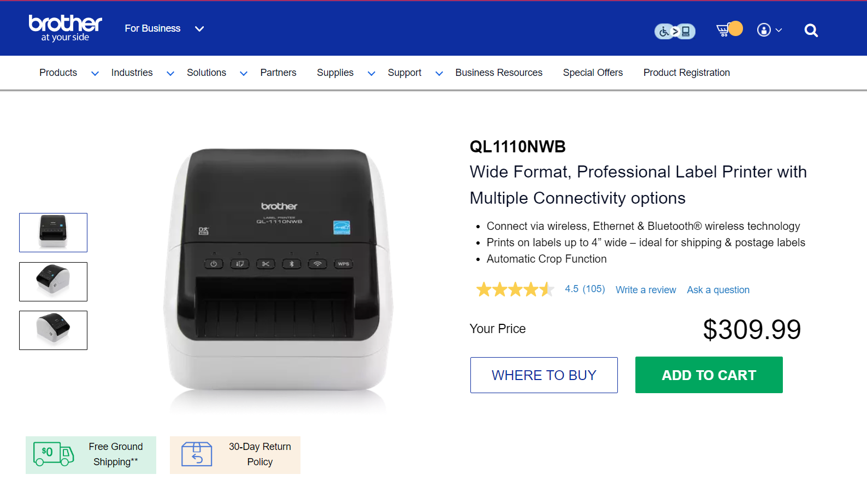Viewport: 867px width, 504px height.
Task: Open the Partners menu item
Action: (x=278, y=73)
